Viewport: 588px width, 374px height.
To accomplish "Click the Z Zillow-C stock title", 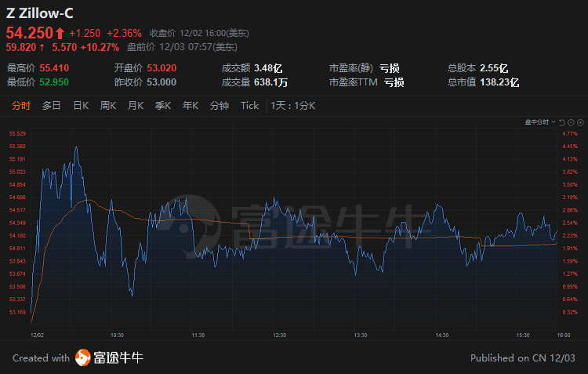I will pos(40,13).
